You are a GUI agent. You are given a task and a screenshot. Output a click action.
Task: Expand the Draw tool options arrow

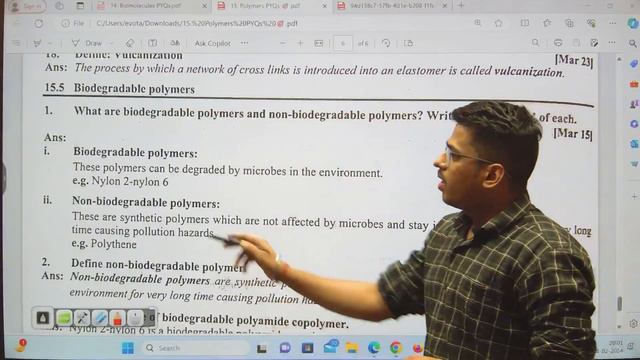click(111, 43)
